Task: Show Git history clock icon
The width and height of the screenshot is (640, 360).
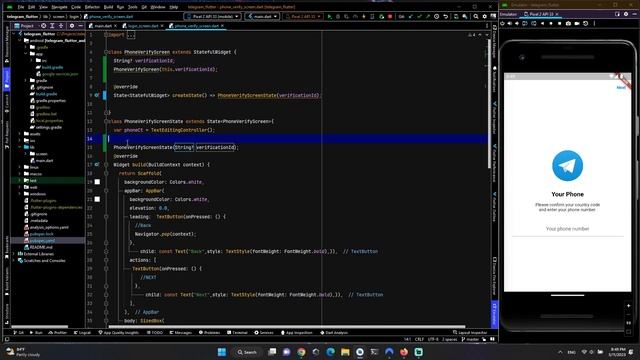Action: (x=437, y=17)
